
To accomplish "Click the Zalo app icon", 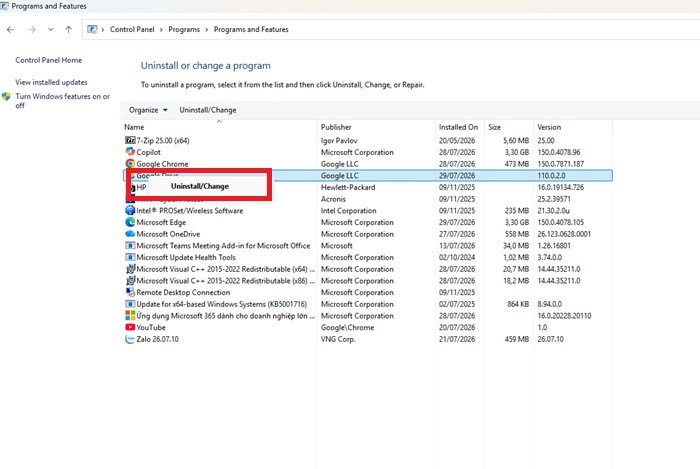I will tap(130, 339).
